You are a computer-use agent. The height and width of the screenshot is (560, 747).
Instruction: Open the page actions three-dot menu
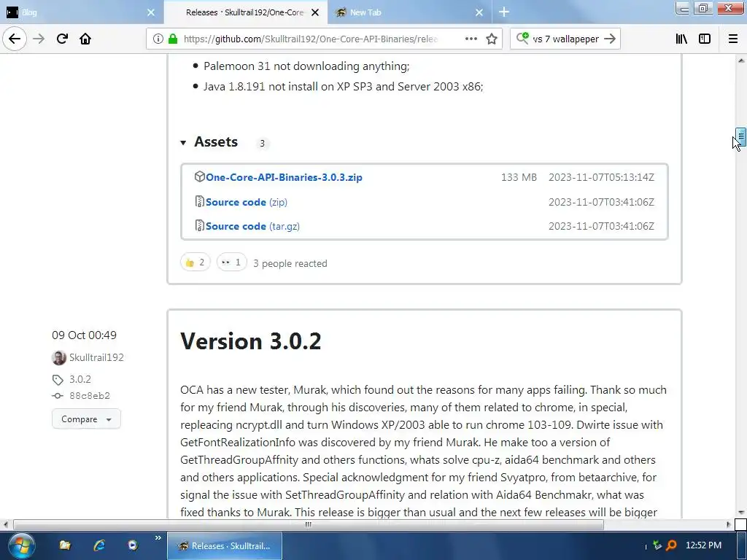(471, 39)
